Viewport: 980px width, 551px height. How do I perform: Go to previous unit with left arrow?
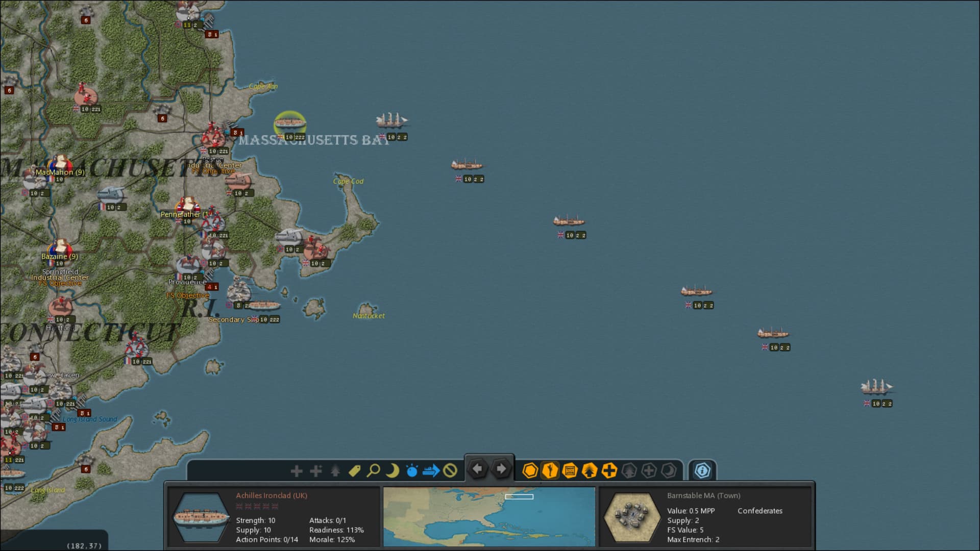pos(478,468)
